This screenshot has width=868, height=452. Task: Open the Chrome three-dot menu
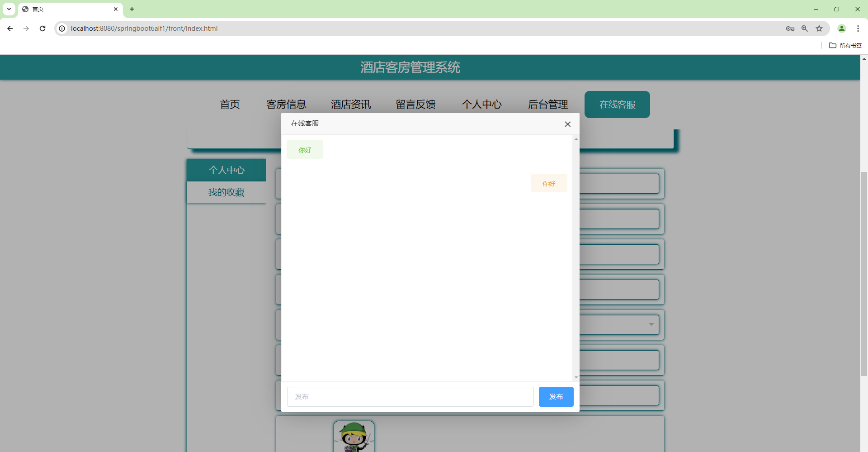pyautogui.click(x=859, y=29)
